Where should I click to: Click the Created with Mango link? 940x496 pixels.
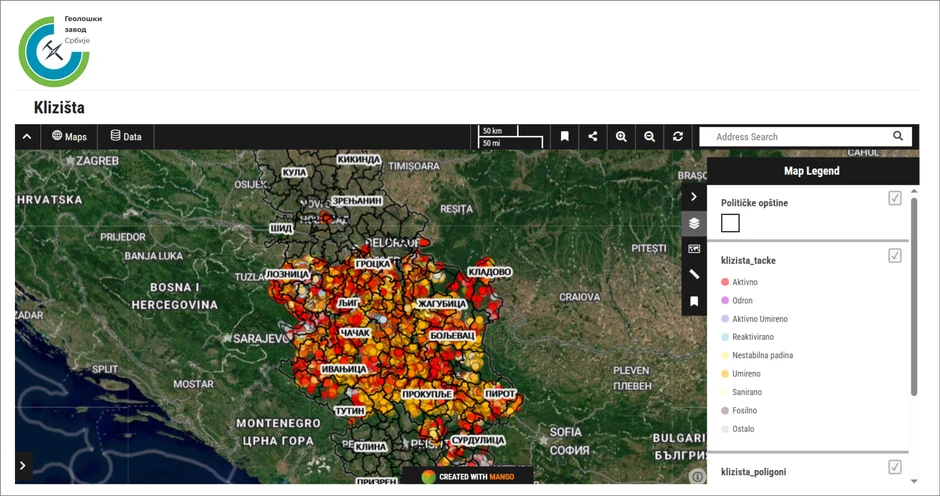point(468,477)
